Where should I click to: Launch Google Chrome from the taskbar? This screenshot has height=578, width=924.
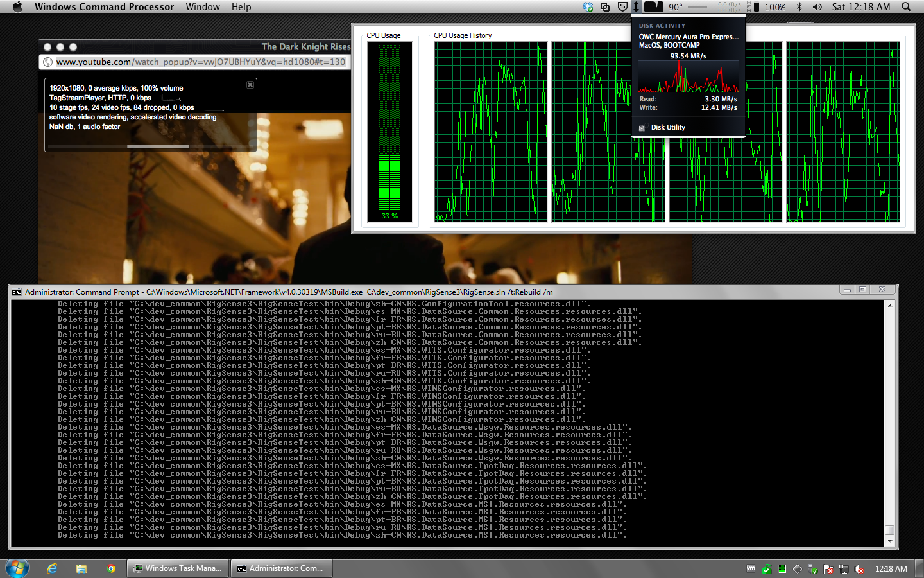pos(111,568)
